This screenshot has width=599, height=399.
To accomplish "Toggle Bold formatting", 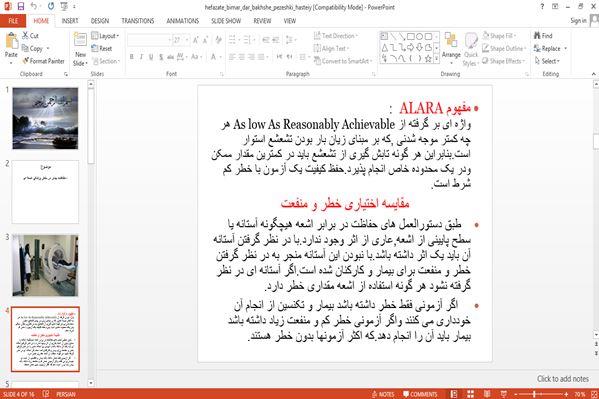I will pyautogui.click(x=132, y=57).
